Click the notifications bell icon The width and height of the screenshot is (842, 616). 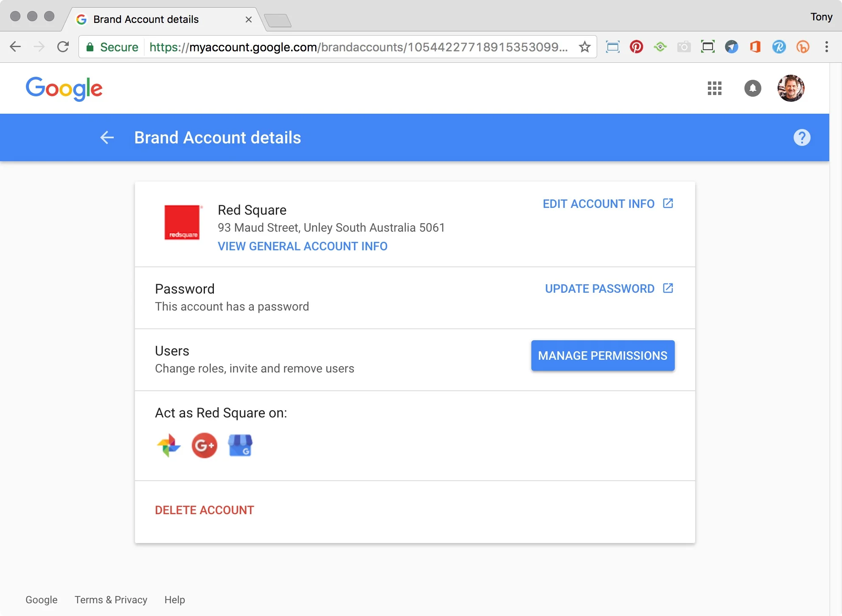coord(752,88)
